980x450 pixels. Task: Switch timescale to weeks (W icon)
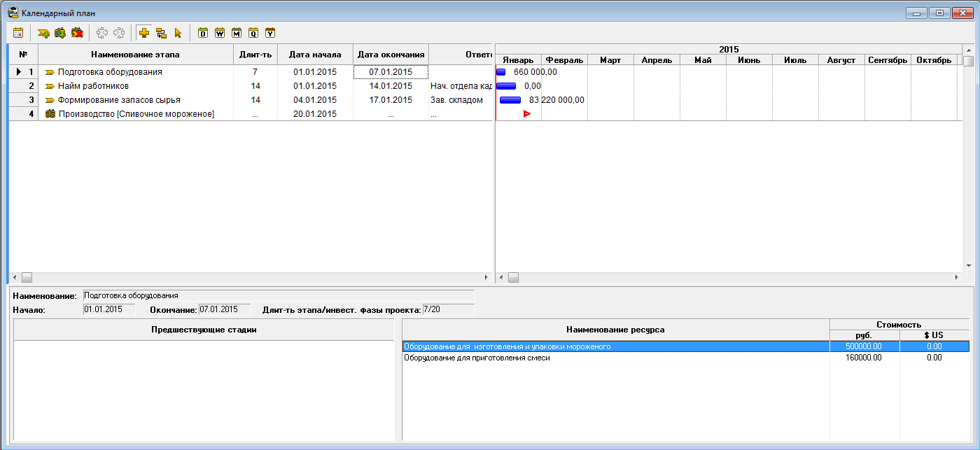pos(220,33)
